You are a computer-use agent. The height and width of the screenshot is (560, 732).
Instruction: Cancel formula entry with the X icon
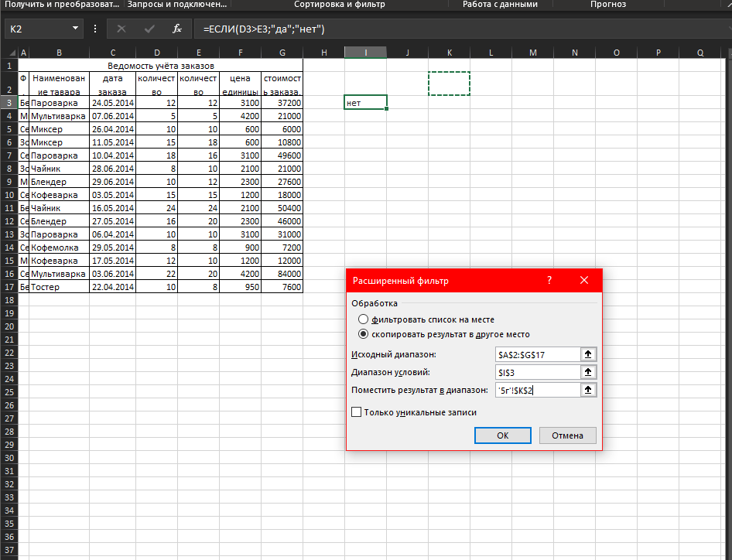click(121, 29)
